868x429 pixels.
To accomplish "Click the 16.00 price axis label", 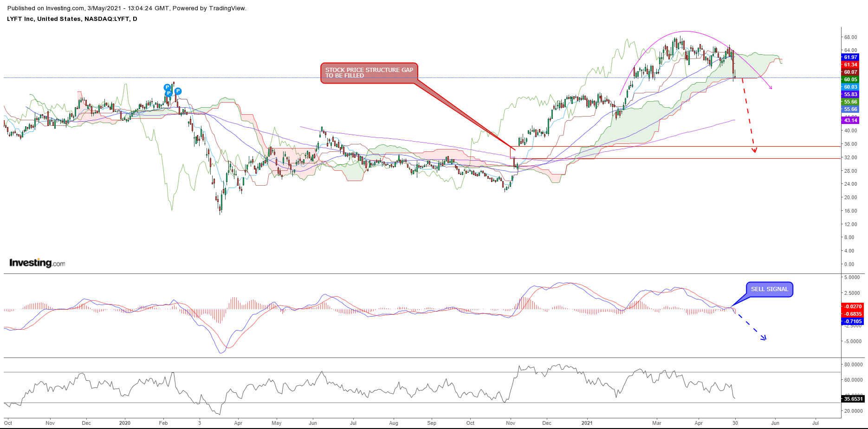I will point(850,211).
